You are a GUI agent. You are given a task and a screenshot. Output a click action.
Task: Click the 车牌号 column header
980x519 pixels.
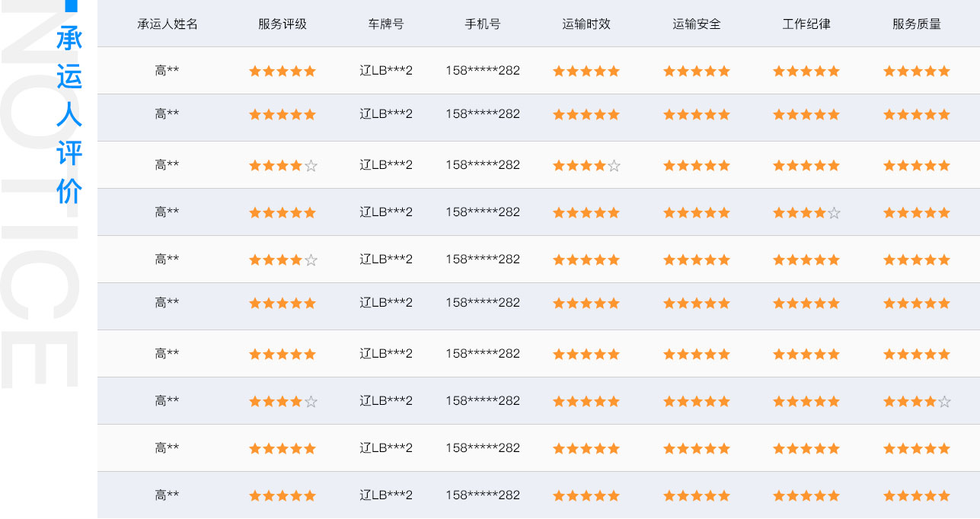point(386,24)
